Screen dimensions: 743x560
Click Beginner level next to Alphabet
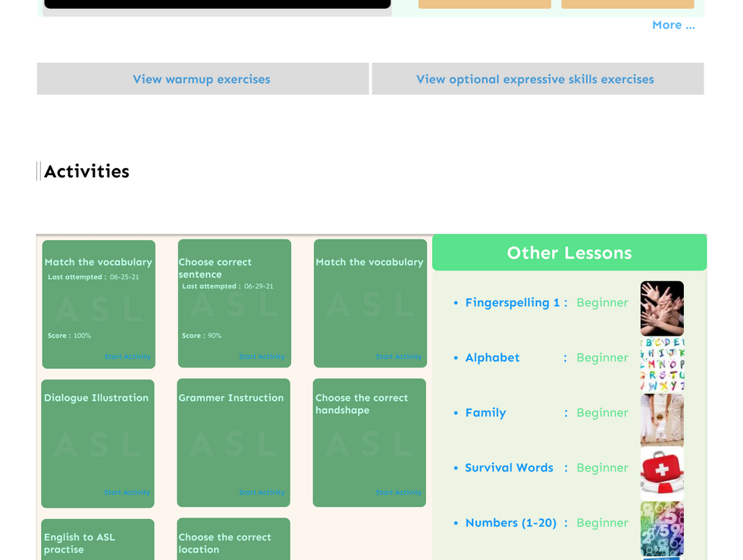(x=602, y=357)
